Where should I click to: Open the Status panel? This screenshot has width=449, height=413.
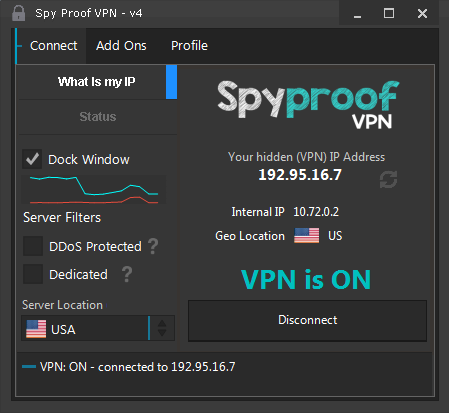point(98,117)
